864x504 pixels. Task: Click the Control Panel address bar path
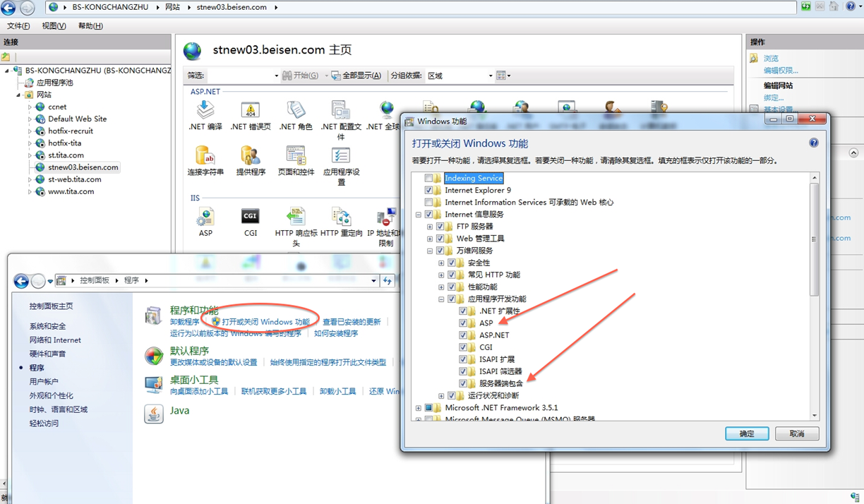217,281
